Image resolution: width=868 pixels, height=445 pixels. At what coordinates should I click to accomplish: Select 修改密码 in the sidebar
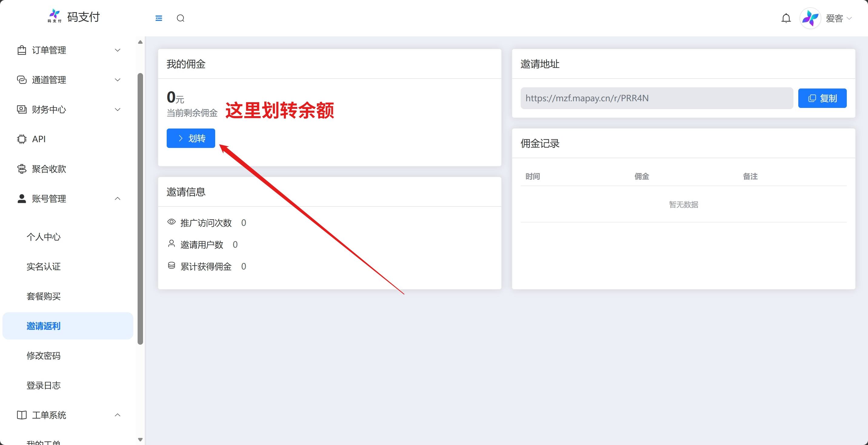pyautogui.click(x=43, y=356)
